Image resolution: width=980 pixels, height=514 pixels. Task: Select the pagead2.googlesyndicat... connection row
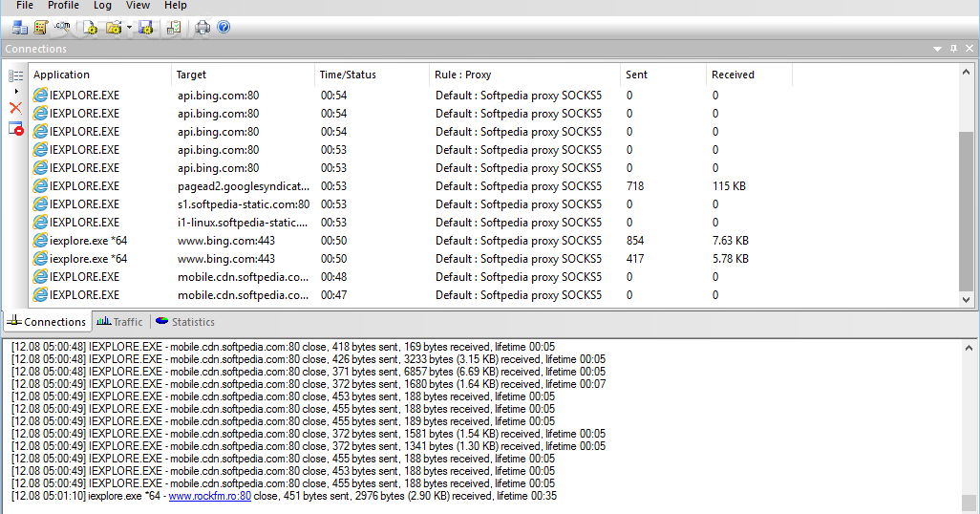click(494, 186)
